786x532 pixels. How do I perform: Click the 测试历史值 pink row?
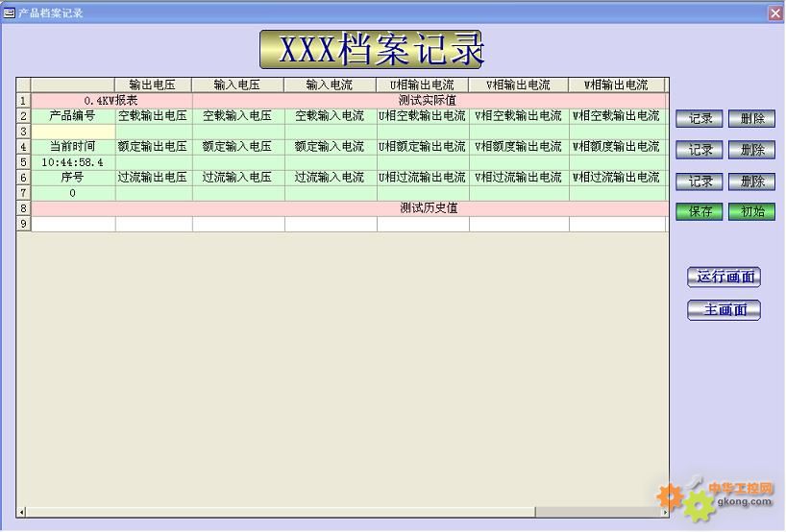pyautogui.click(x=428, y=208)
